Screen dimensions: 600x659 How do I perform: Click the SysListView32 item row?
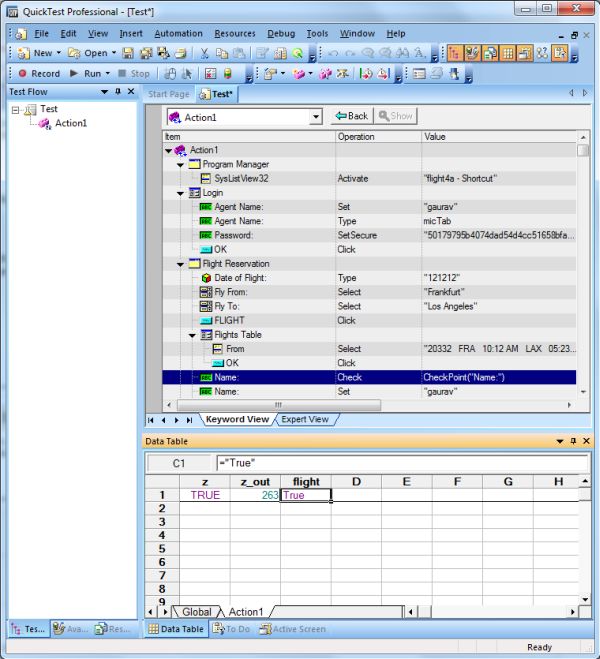pos(369,179)
